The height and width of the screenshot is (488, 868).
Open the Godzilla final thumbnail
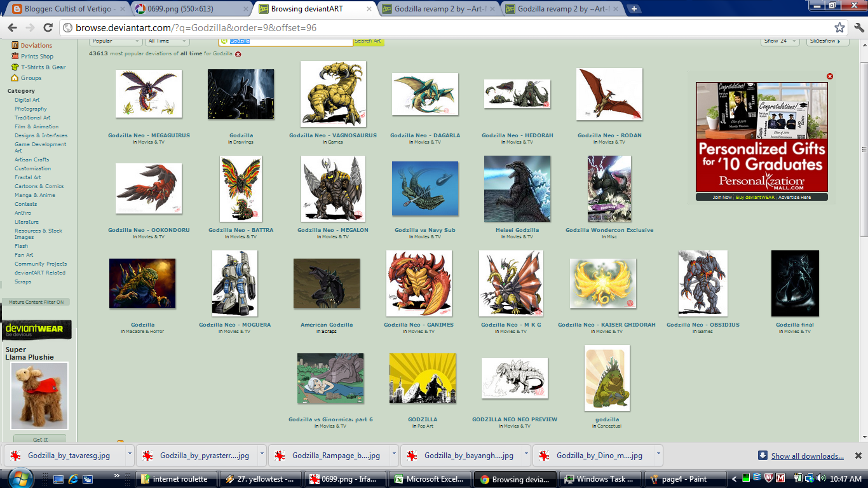point(795,283)
